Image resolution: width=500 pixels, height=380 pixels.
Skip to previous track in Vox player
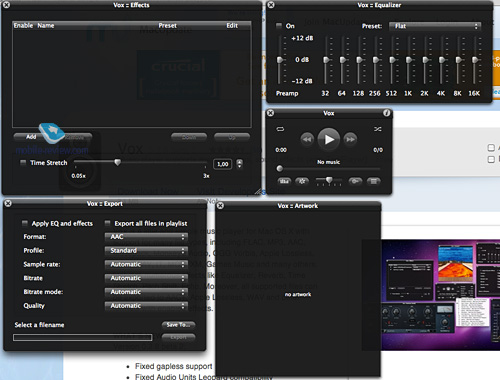307,139
